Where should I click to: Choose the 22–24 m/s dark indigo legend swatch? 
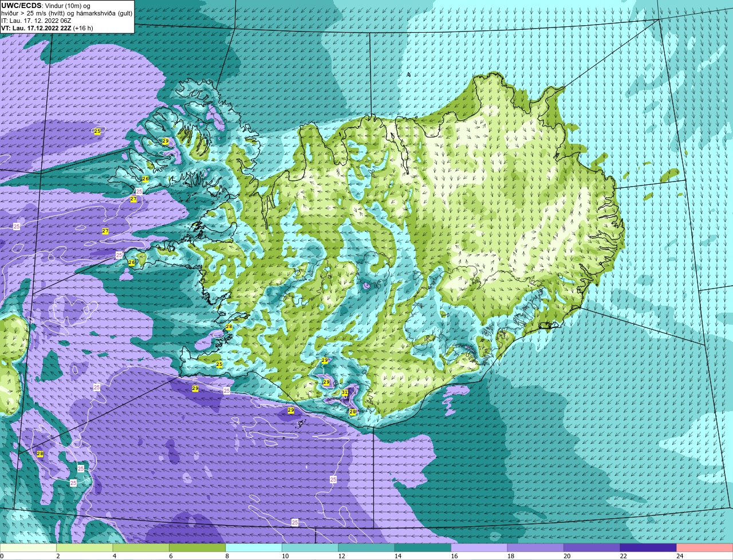[649, 547]
